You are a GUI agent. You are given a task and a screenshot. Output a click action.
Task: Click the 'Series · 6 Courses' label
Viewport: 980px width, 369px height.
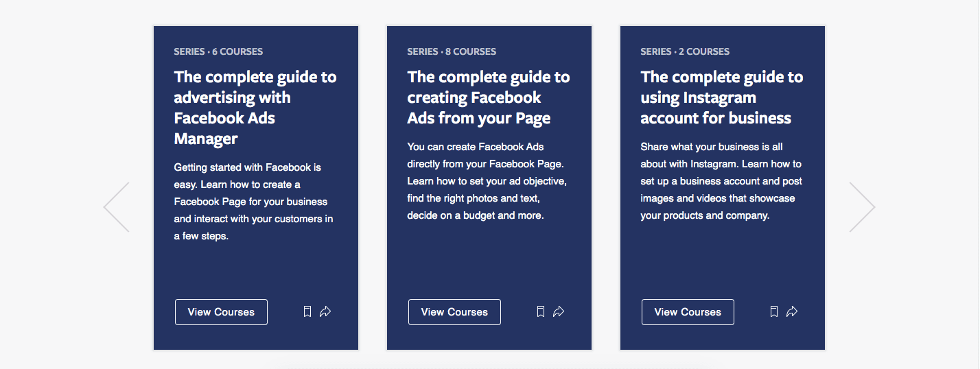click(218, 51)
